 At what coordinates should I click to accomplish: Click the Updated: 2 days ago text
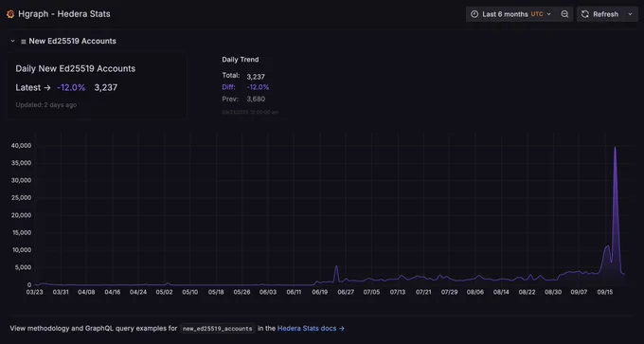tap(46, 105)
